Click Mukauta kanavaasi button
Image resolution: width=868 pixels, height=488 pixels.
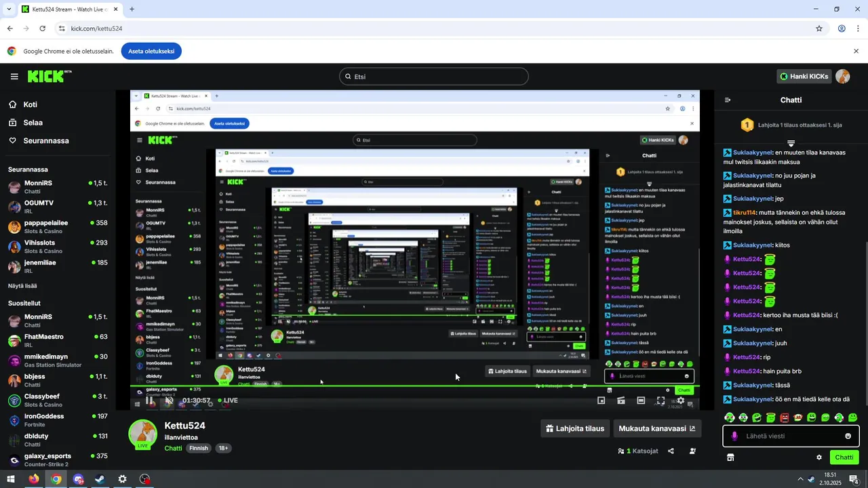click(657, 428)
